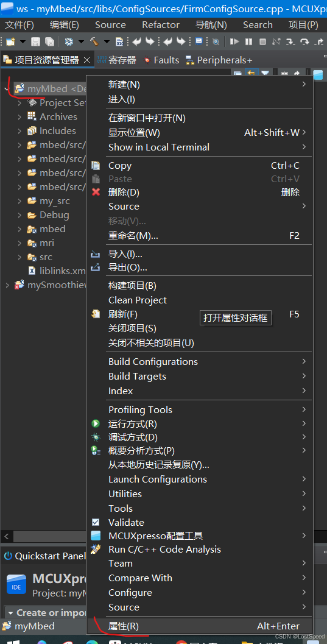Switch to the Faults tab
This screenshot has width=327, height=644.
(161, 60)
